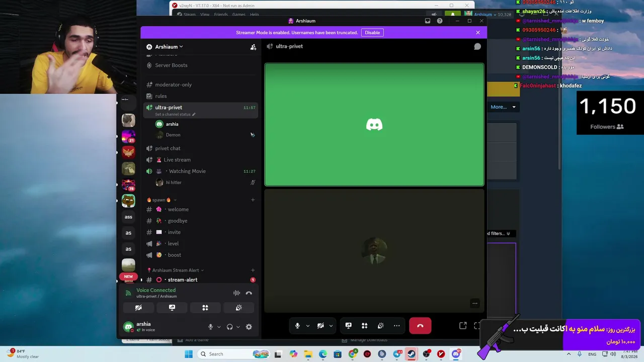Open microphone options arrow in call bar
The image size is (644, 362).
pos(307,326)
